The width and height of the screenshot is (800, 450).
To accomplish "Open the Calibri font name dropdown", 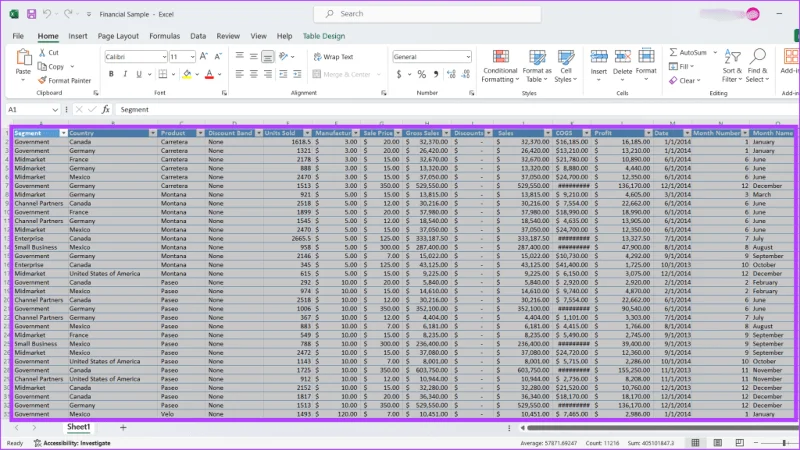I will (x=164, y=57).
